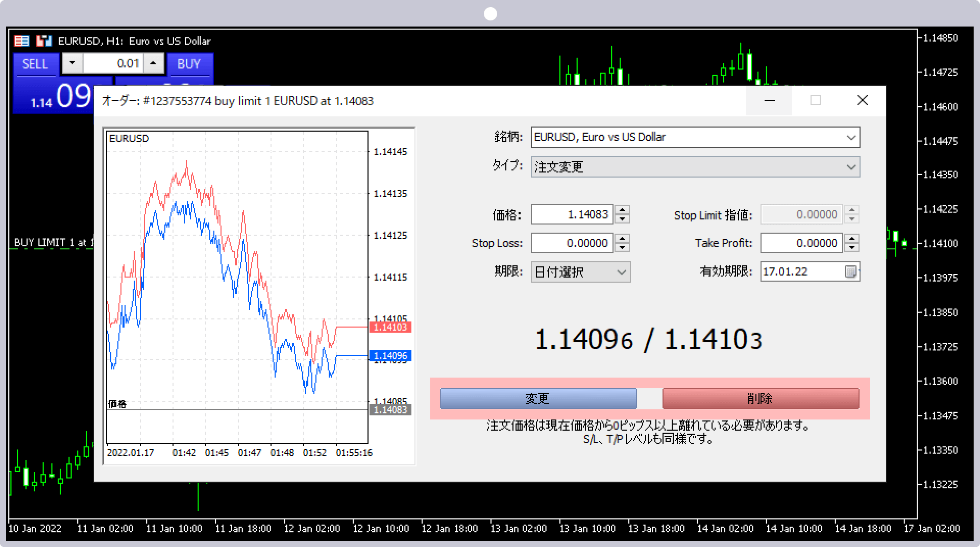Open the 期限 expiration type dropdown

click(580, 272)
